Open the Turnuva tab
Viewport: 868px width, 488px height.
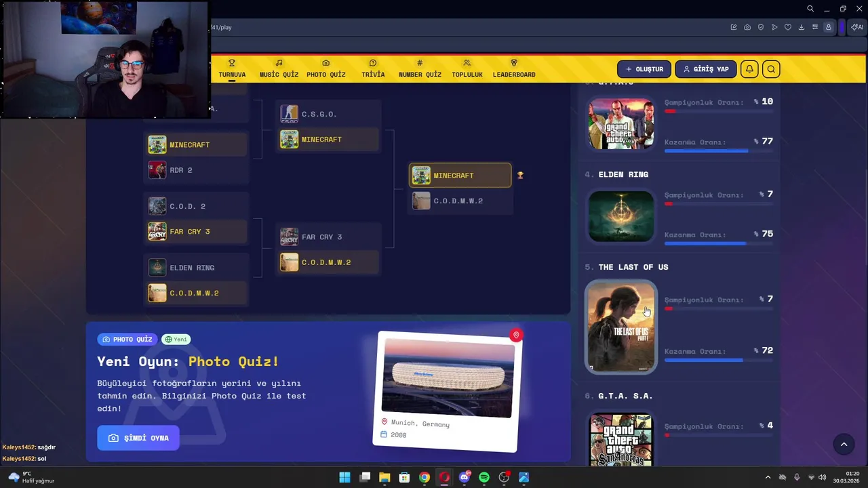232,68
